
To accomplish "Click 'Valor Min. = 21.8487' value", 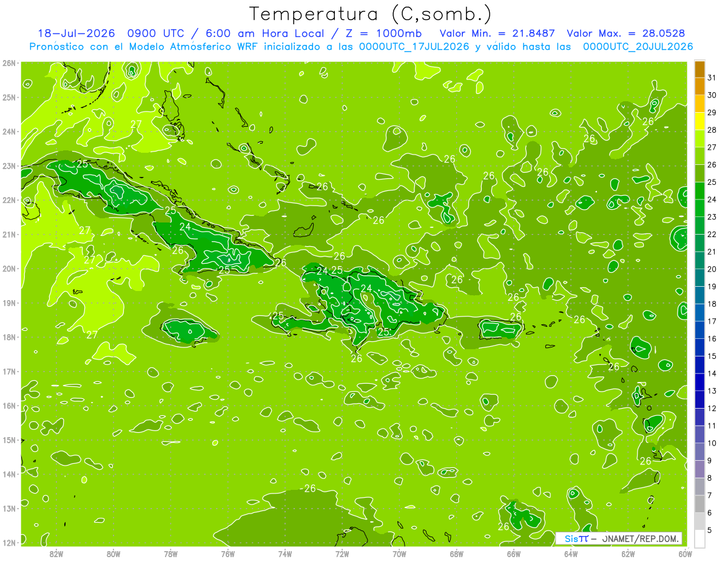I will pyautogui.click(x=496, y=34).
